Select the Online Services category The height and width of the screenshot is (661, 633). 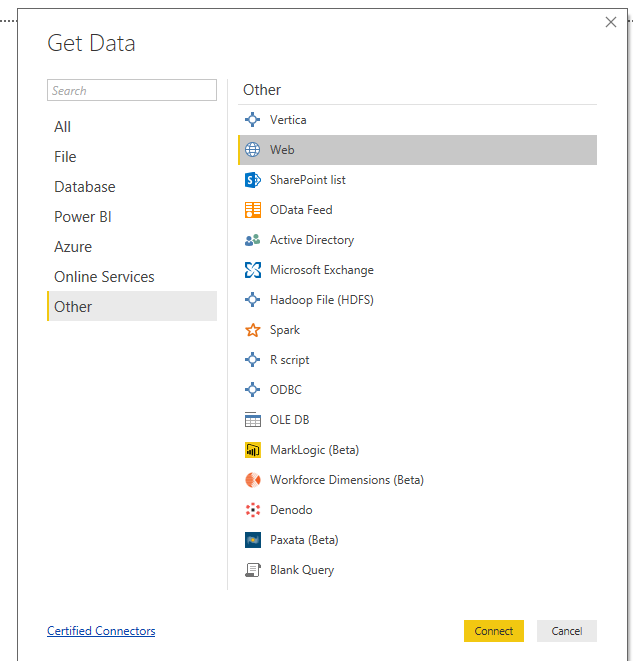pyautogui.click(x=132, y=277)
